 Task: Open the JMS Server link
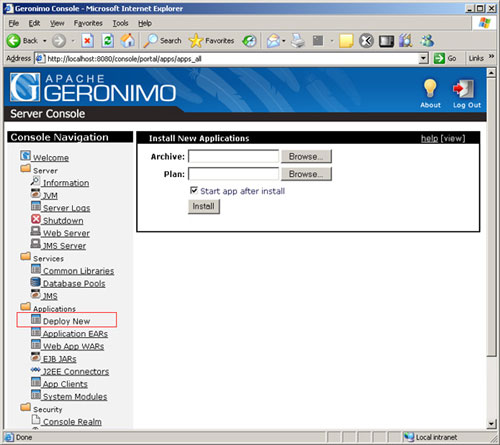(x=64, y=246)
